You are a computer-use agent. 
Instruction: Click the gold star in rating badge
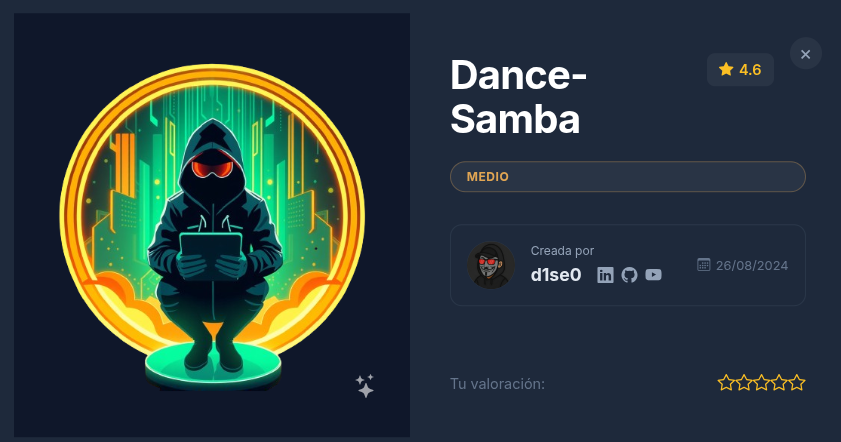tap(726, 69)
